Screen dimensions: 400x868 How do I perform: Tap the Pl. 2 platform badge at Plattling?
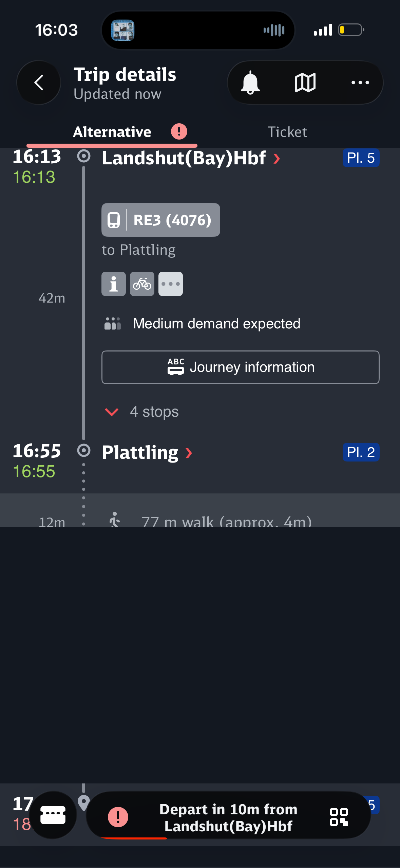click(x=361, y=452)
